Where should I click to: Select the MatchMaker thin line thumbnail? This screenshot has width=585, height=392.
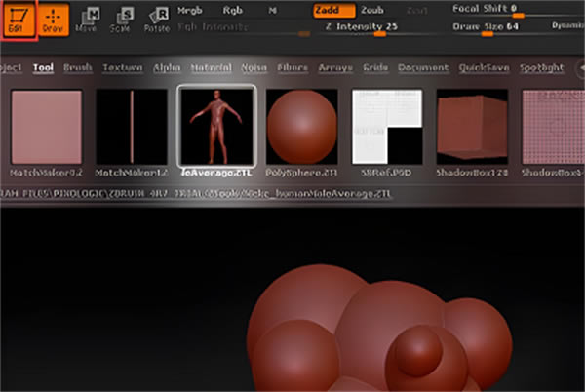[132, 127]
